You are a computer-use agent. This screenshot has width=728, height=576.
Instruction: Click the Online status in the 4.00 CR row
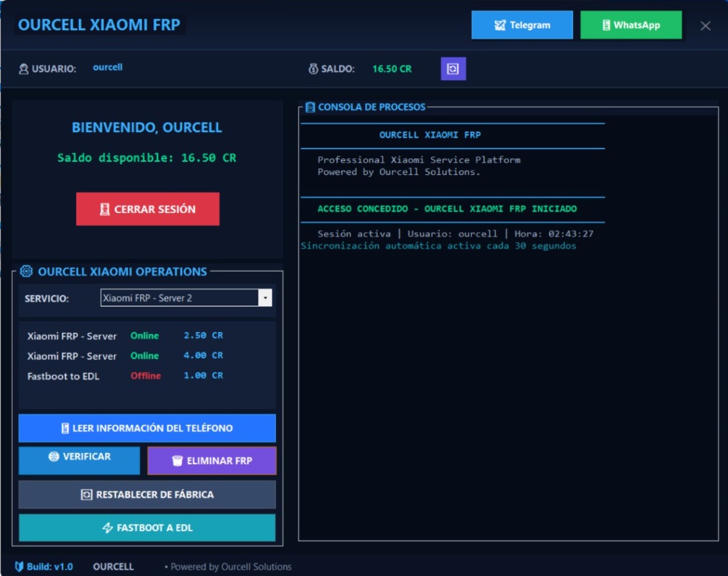coord(145,355)
